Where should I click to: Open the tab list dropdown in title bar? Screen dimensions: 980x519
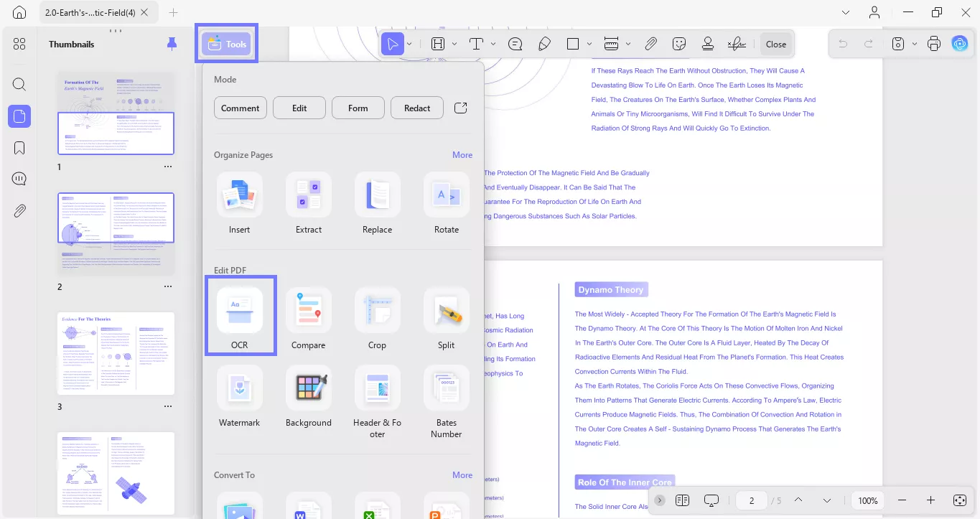846,12
